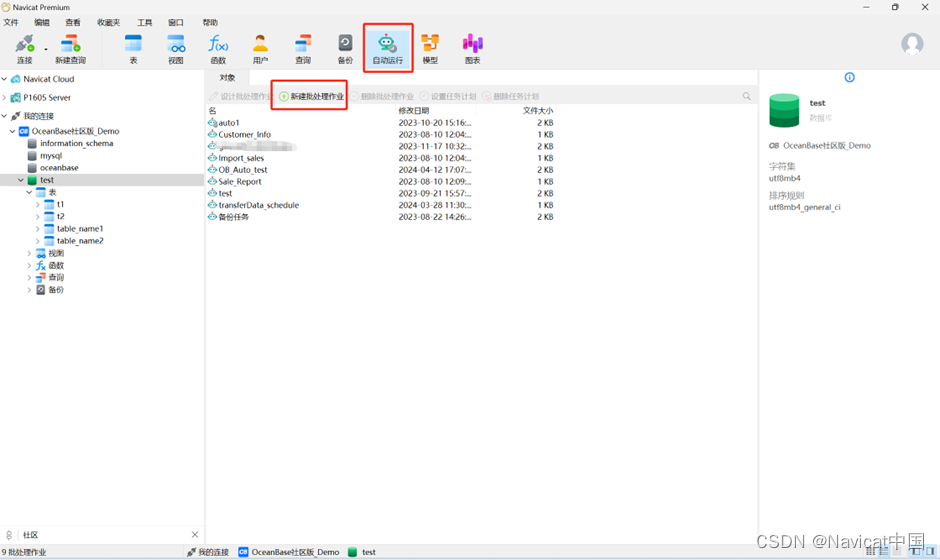
Task: Clear the 社区 filter with the X
Action: tap(195, 534)
